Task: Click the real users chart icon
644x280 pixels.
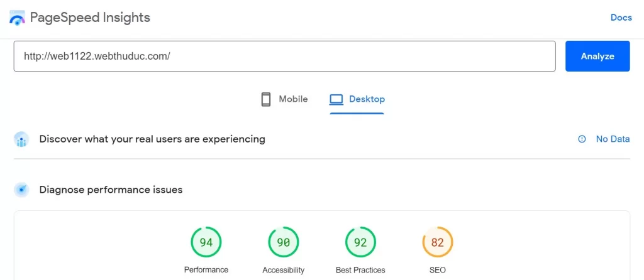Action: [21, 139]
